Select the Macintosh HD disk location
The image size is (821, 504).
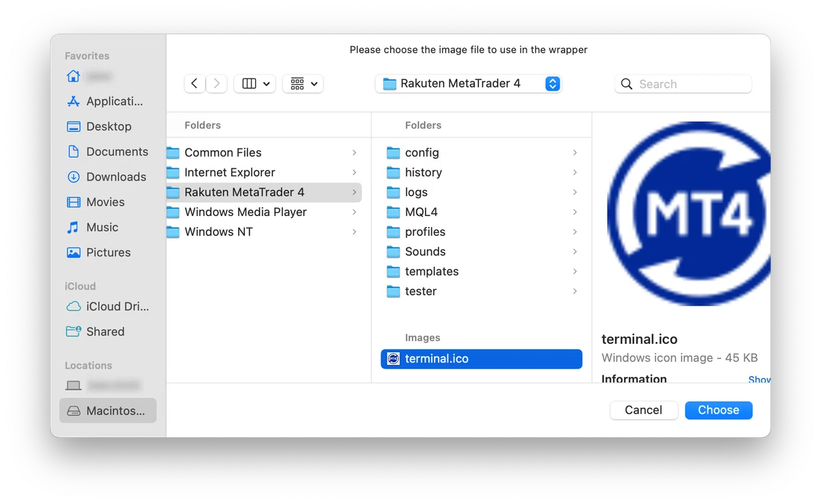point(107,411)
